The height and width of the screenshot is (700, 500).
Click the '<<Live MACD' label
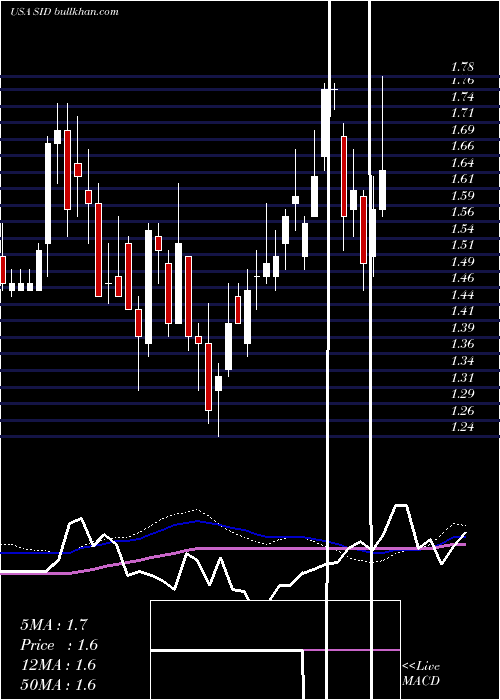tap(421, 674)
